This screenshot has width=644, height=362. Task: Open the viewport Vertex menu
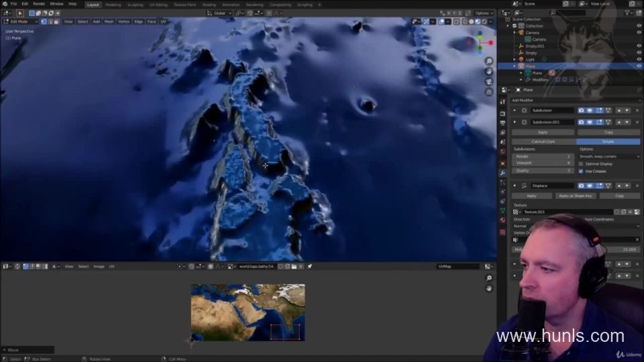click(x=123, y=21)
